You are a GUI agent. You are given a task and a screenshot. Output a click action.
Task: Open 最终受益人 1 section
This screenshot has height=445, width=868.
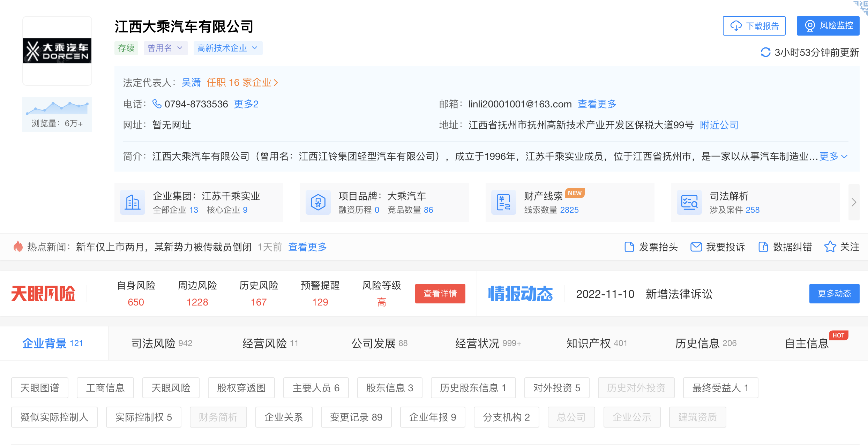[x=720, y=388]
